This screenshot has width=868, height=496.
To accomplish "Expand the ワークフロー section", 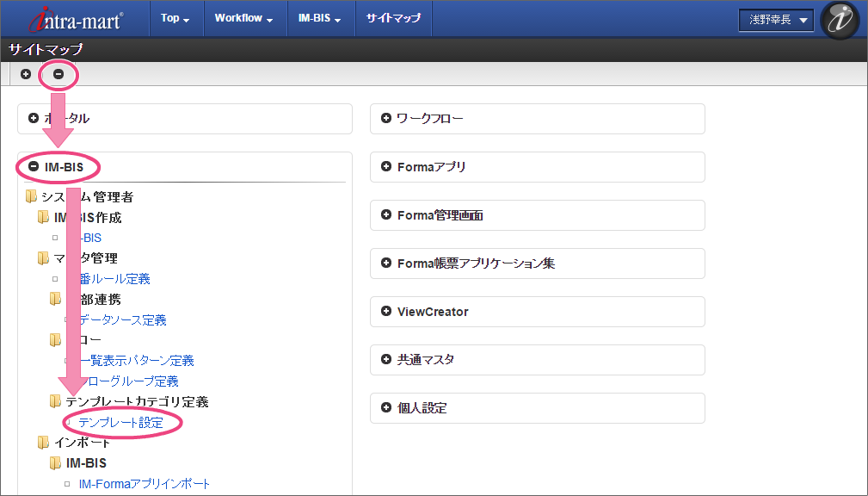I will 386,118.
